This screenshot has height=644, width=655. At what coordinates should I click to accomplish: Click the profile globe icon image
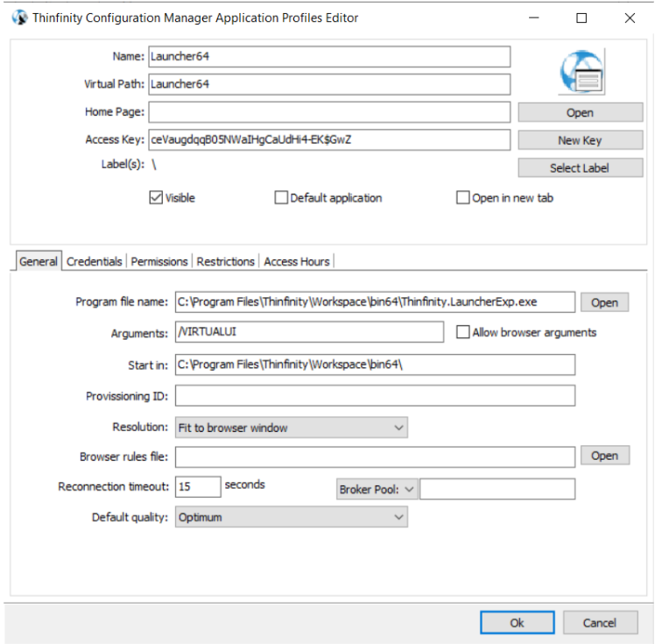[x=582, y=72]
